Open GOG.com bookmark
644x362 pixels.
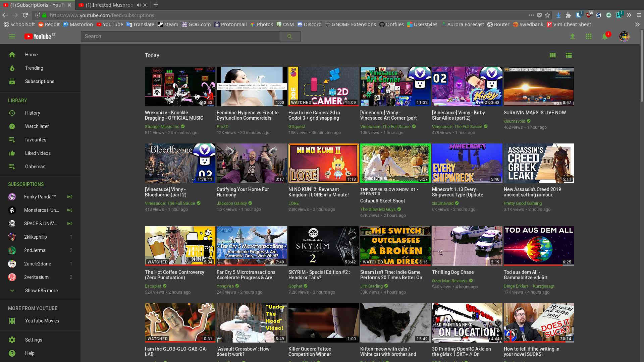point(196,24)
